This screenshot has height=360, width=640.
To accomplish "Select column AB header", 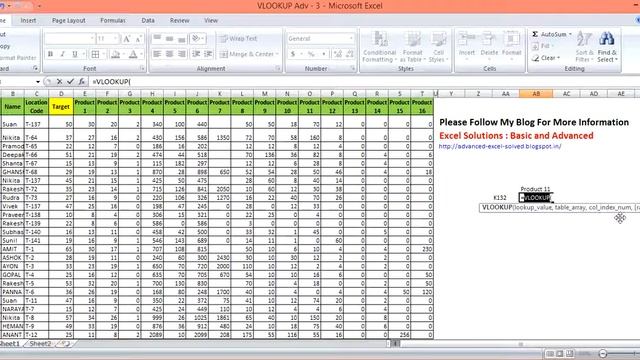I will [536, 94].
